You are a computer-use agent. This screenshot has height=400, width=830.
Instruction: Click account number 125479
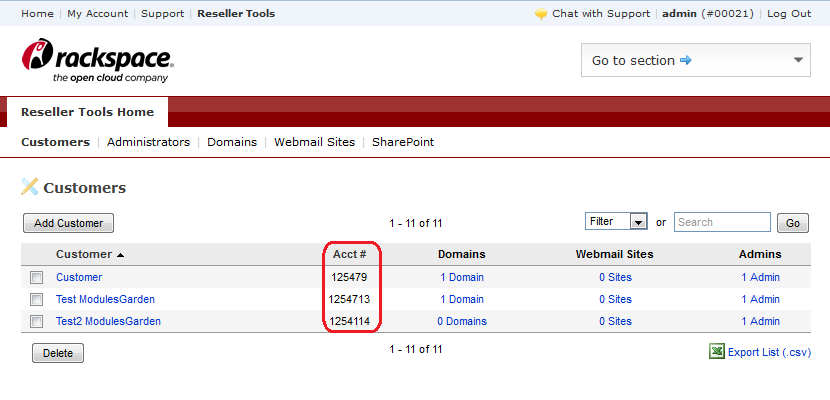349,277
